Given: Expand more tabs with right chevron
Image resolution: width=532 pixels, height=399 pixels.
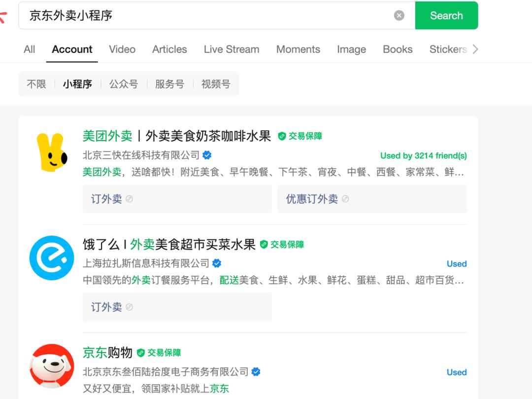Looking at the screenshot, I should (475, 49).
